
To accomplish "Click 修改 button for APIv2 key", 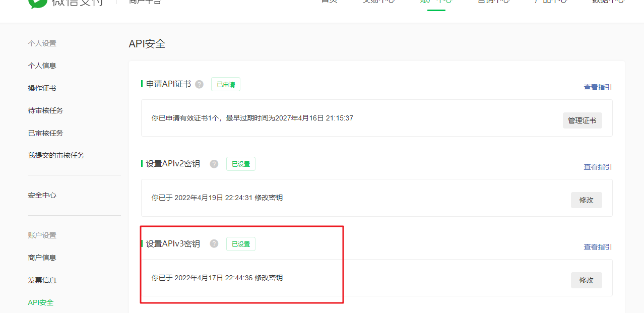I will pyautogui.click(x=586, y=200).
